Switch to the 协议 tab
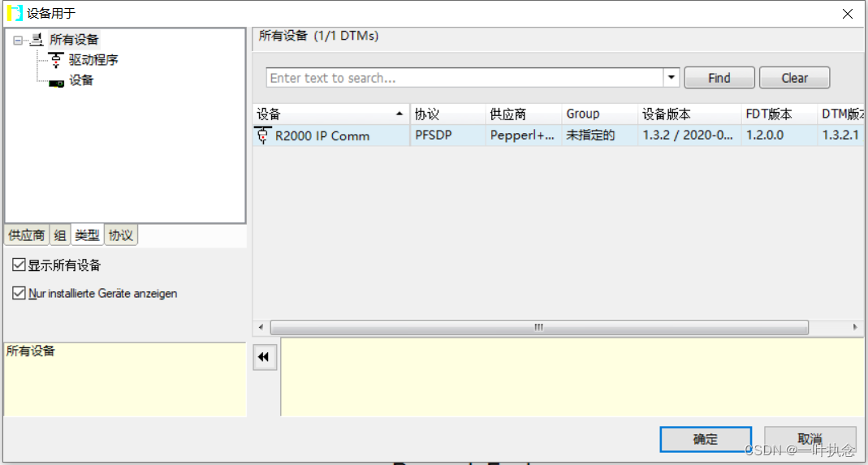The width and height of the screenshot is (868, 465). [x=121, y=236]
